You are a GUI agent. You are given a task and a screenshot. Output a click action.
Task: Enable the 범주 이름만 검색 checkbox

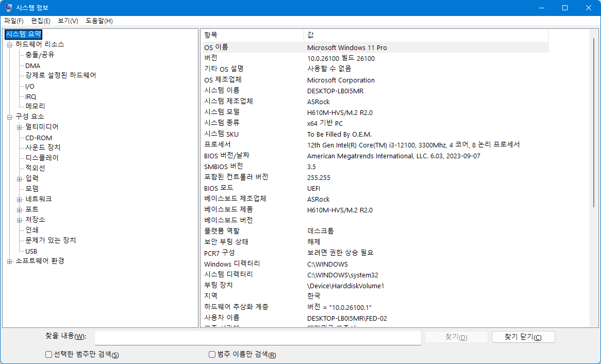212,354
